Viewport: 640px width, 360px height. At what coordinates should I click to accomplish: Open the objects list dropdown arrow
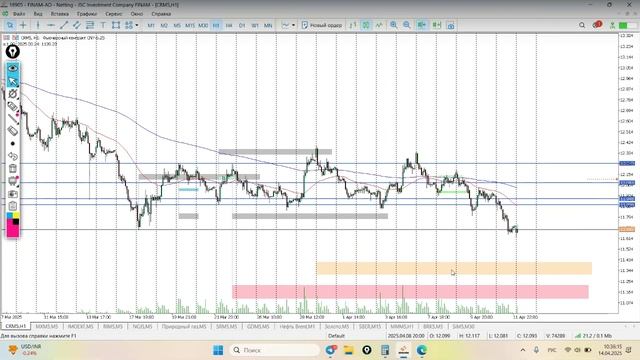click(137, 25)
